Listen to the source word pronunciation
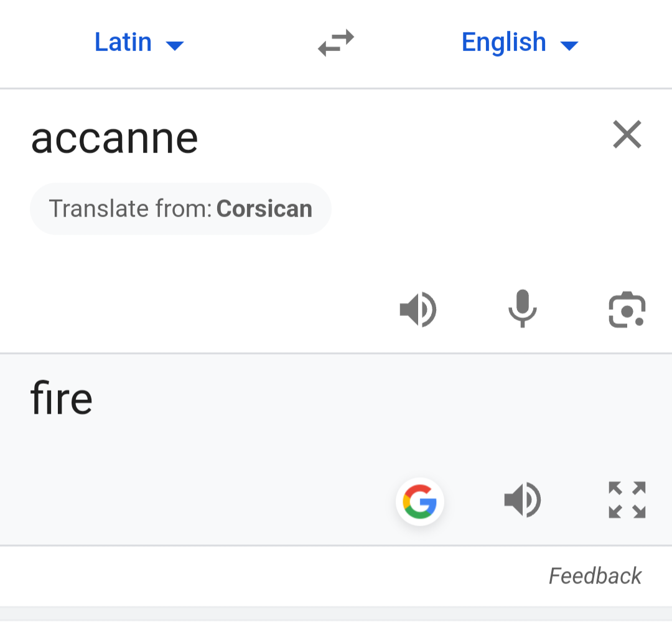The height and width of the screenshot is (622, 672). coord(418,309)
